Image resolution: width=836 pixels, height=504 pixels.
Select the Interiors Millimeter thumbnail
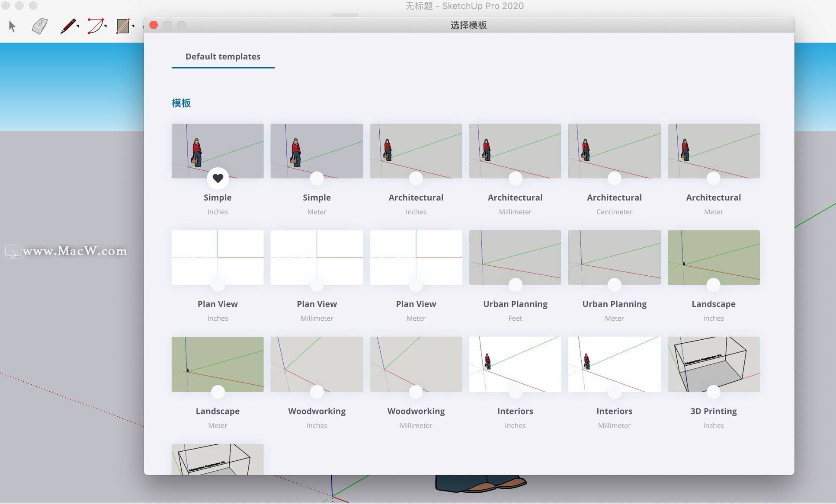(614, 364)
